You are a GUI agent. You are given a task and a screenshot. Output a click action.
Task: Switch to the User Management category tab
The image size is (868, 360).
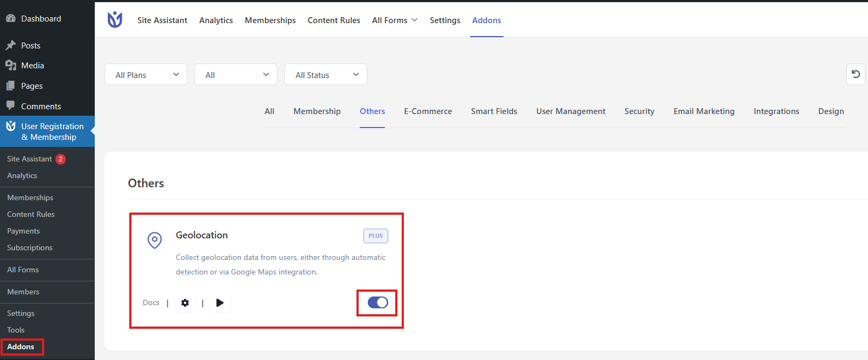click(x=571, y=111)
